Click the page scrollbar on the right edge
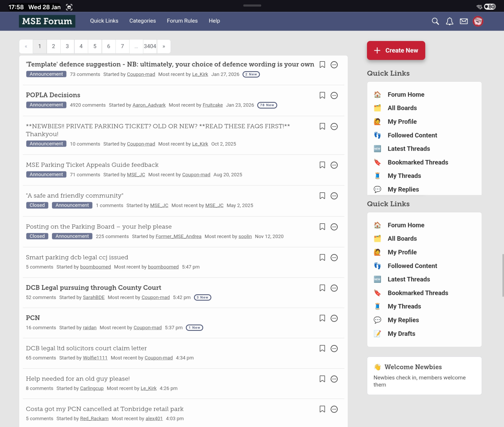 503,275
